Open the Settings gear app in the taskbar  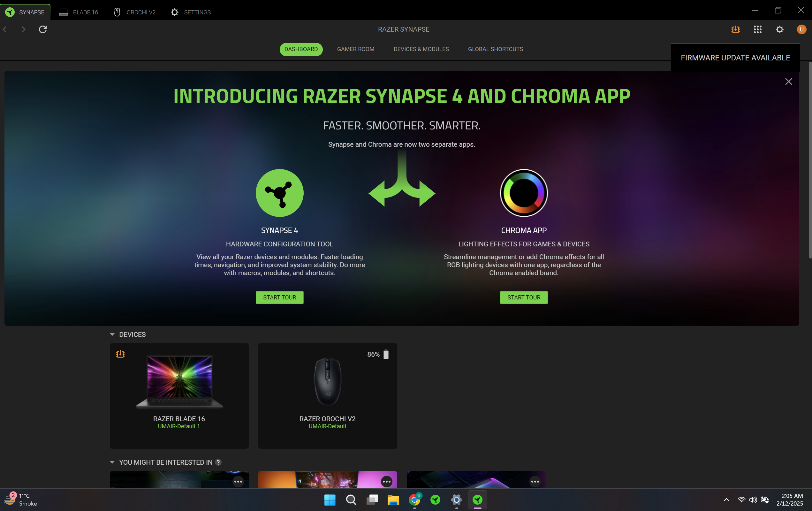(456, 500)
